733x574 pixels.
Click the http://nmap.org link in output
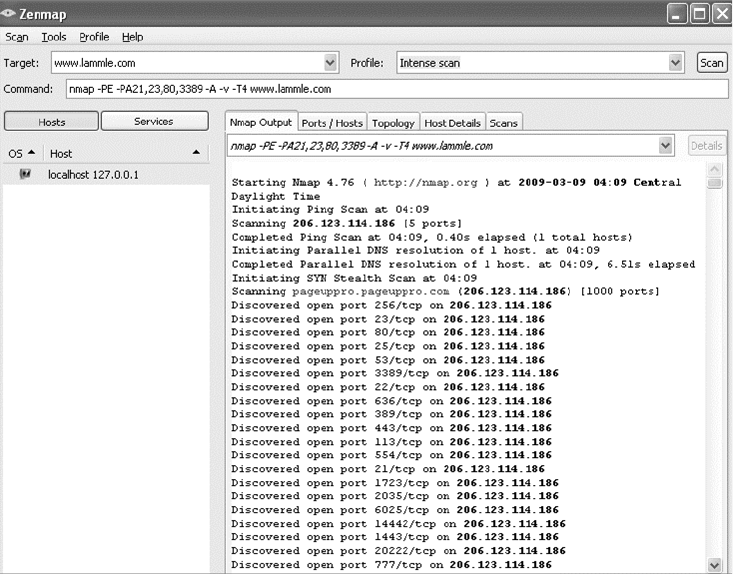coord(425,182)
